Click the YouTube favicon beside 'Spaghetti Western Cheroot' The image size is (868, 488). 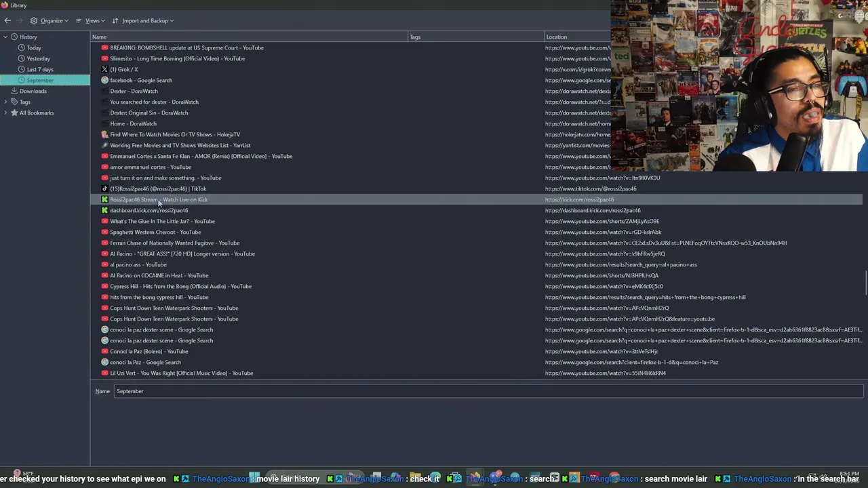click(x=104, y=232)
